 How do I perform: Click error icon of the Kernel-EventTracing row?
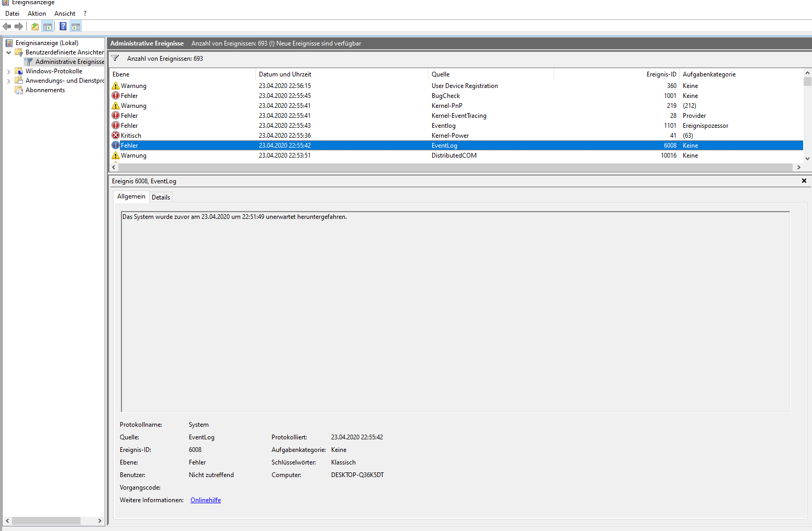[116, 116]
